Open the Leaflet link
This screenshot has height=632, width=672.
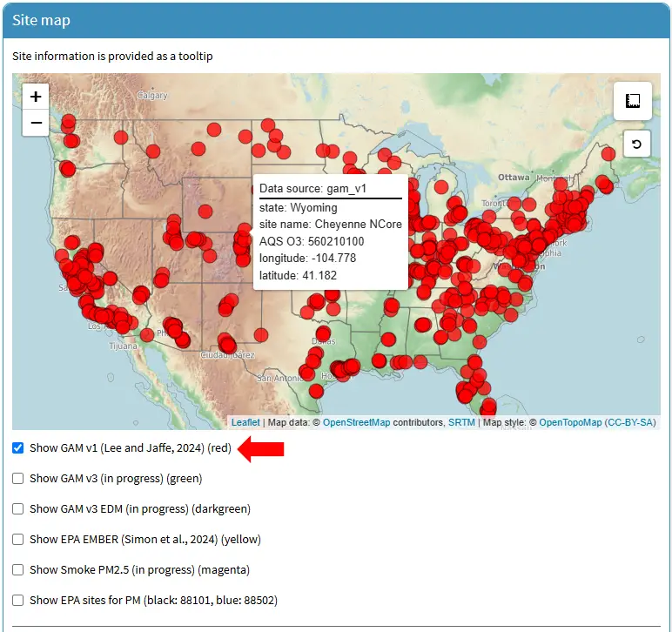(245, 422)
